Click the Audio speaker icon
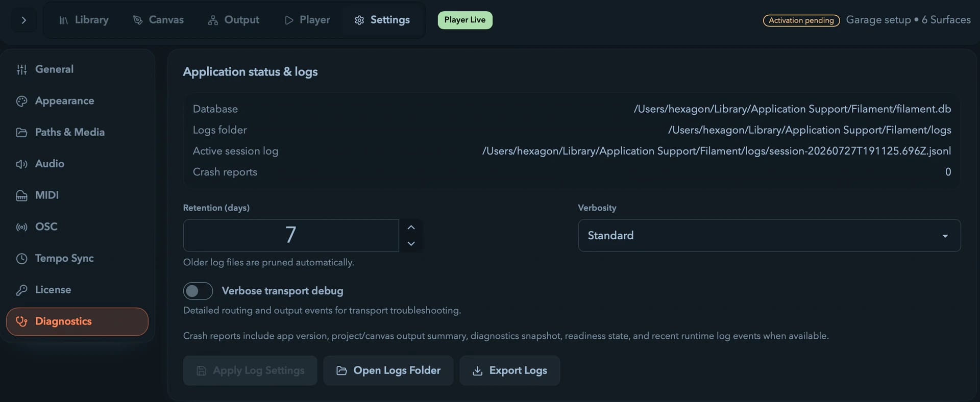 [x=21, y=164]
